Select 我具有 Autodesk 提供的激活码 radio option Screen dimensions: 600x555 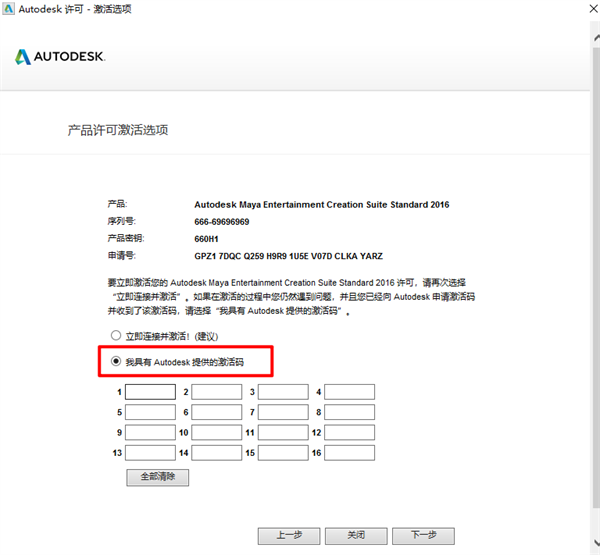116,361
